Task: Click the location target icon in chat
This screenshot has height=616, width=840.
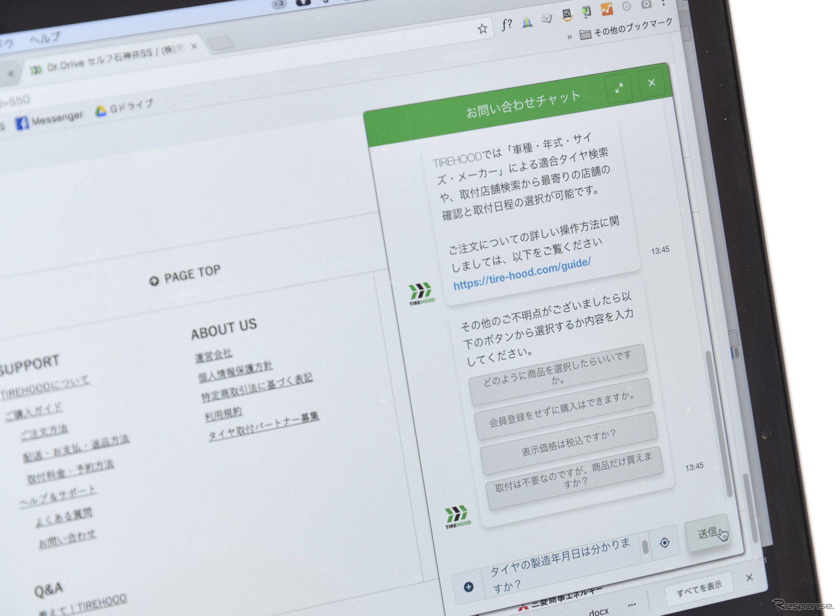Action: (x=664, y=543)
